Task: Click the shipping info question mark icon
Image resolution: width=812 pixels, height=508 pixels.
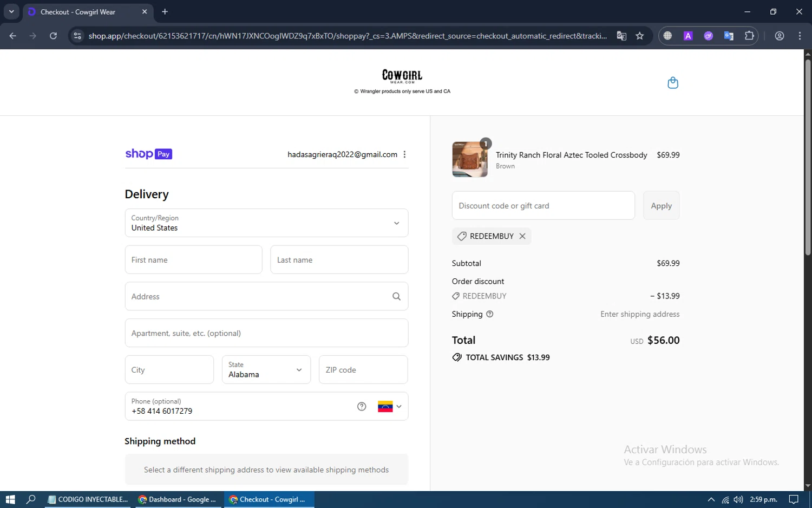Action: tap(490, 314)
